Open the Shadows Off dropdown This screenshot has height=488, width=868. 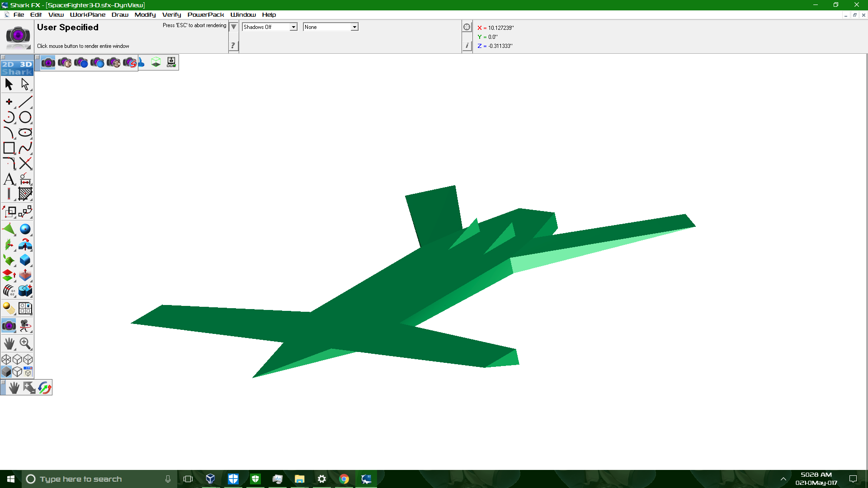[293, 27]
